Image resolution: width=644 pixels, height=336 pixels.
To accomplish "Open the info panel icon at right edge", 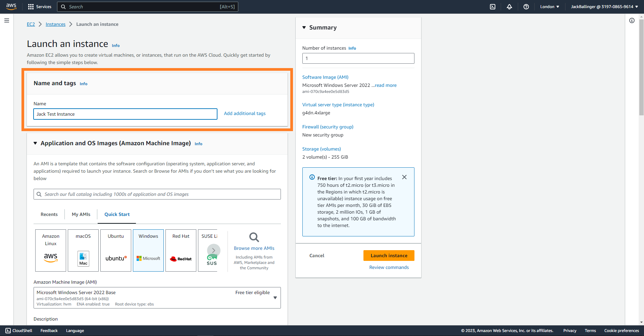I will pos(632,21).
